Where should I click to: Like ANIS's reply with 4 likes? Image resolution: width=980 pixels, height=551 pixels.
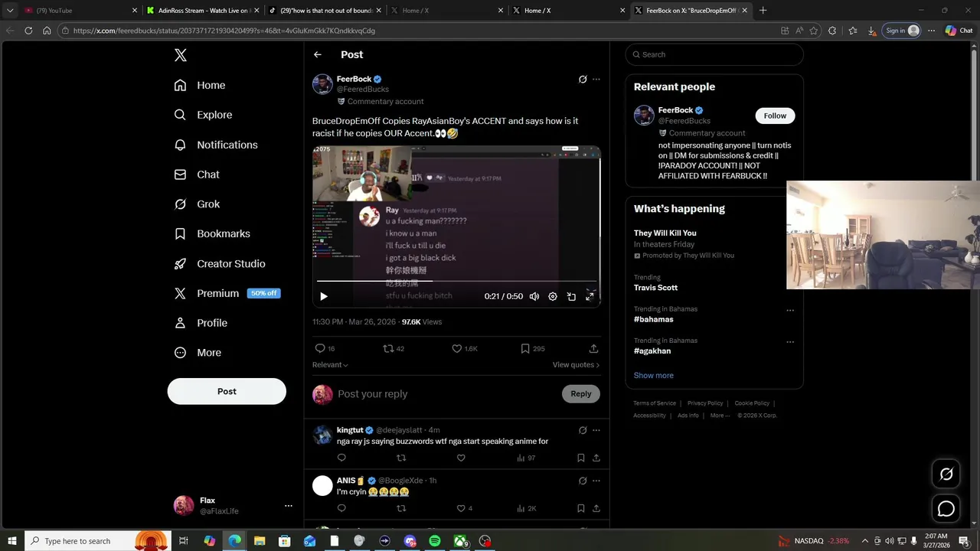pos(464,508)
